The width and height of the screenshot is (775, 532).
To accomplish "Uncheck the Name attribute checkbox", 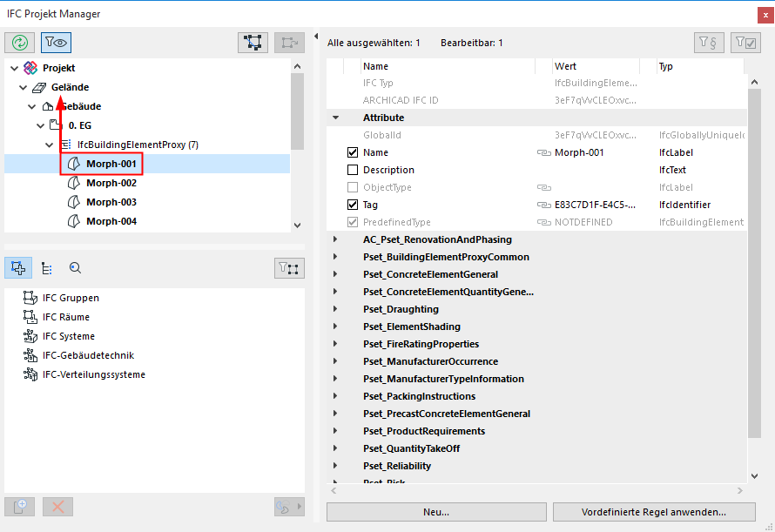I will tap(353, 152).
